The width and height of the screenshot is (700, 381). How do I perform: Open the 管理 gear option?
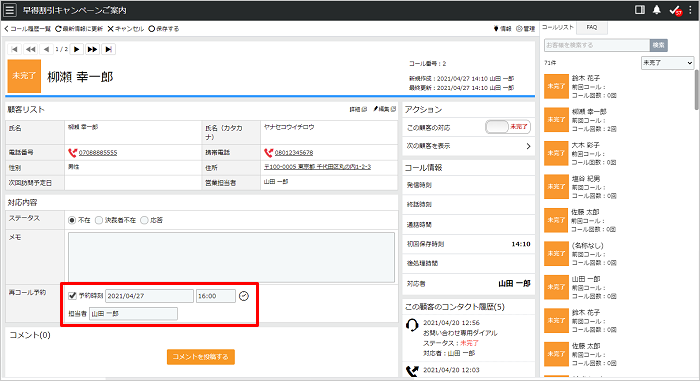pos(525,29)
